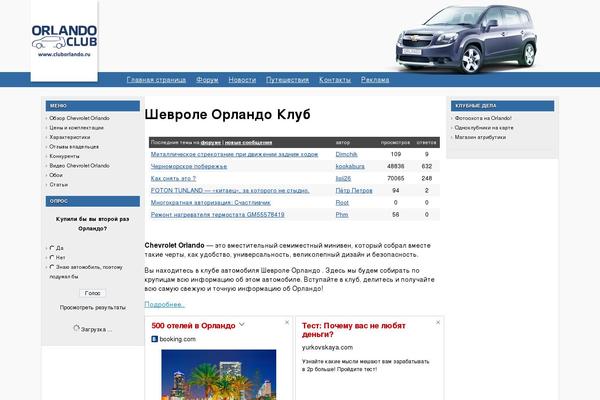Screen dimensions: 600x400
Task: Open 'Новости' in navigation bar
Action: tap(242, 80)
